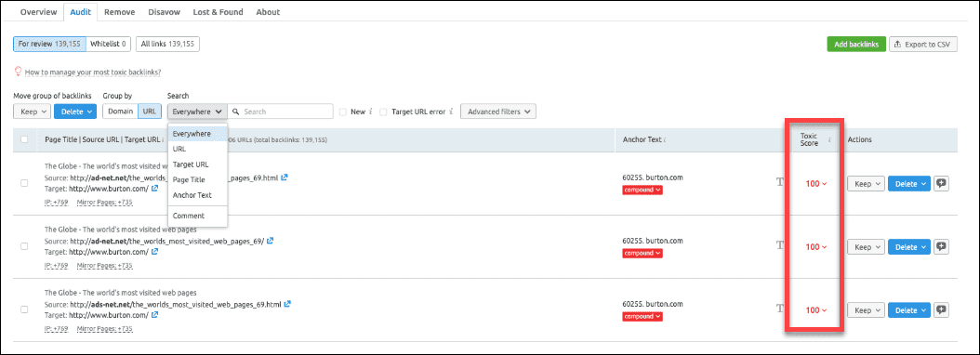
Task: Select Comment option in search scope menu
Action: [x=197, y=216]
